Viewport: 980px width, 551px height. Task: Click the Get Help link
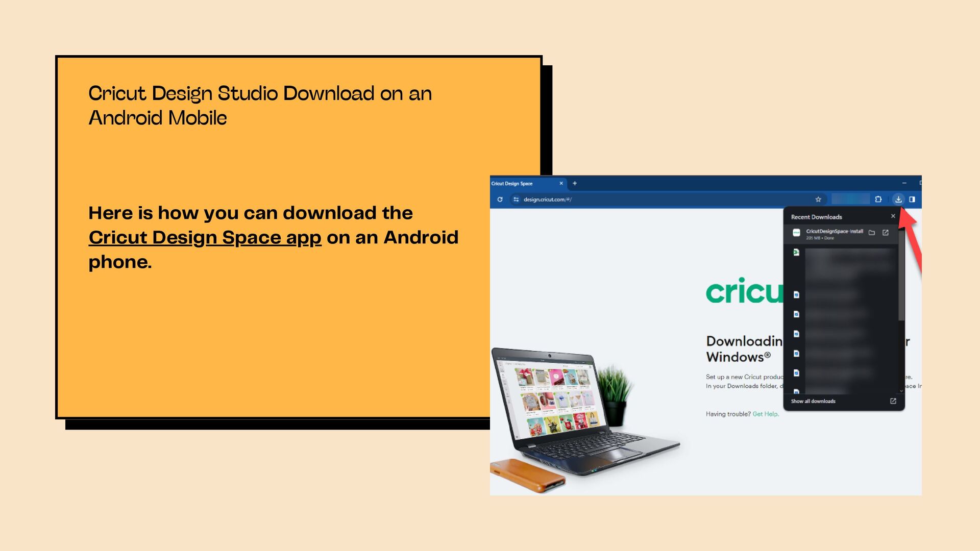(765, 414)
